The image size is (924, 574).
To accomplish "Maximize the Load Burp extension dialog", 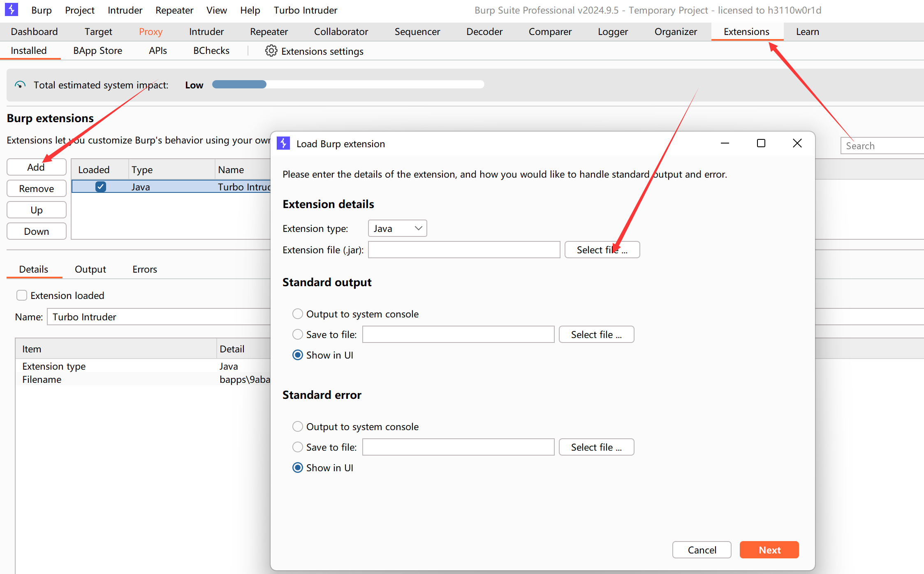I will point(761,143).
